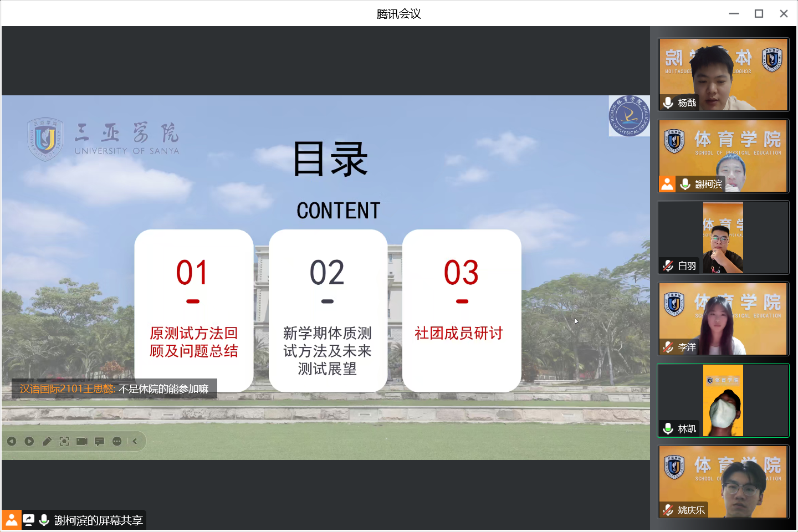Screen dimensions: 798x532
Task: Select 姚庆乐's video thumbnail
Action: [723, 482]
